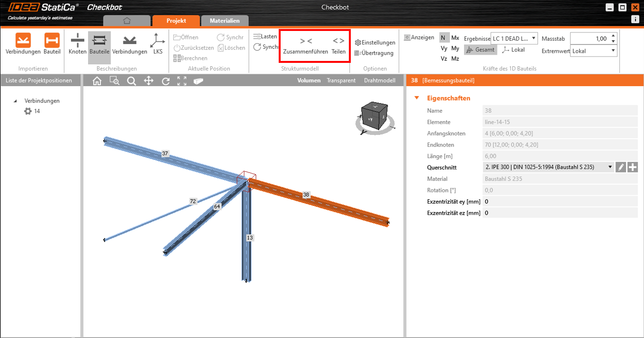Toggle the N force component
The width and height of the screenshot is (644, 338).
[444, 38]
